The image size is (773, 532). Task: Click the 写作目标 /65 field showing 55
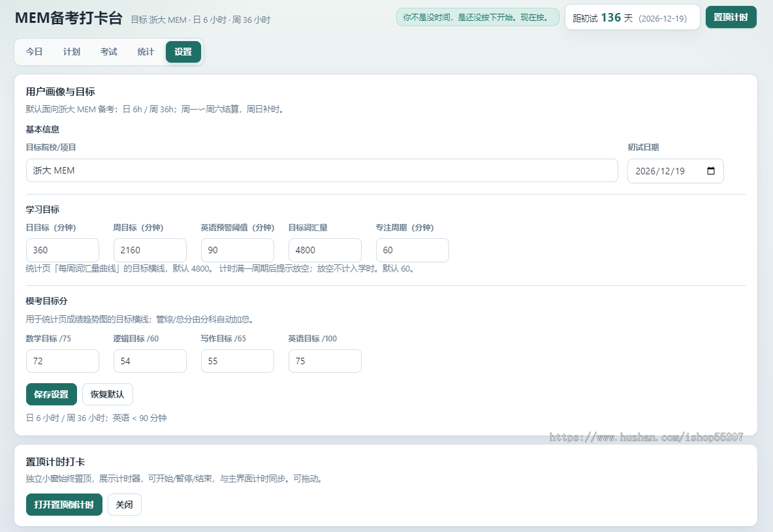point(238,361)
